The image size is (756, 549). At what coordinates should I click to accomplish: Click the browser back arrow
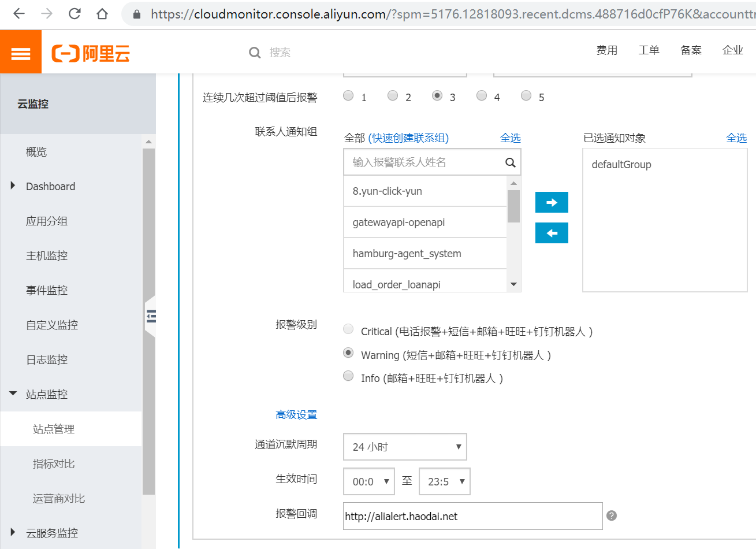point(19,13)
